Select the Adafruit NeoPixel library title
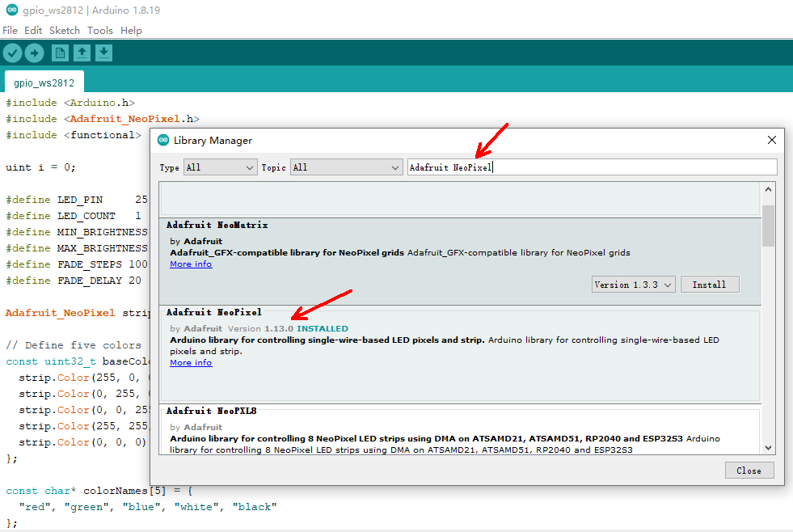This screenshot has width=793, height=532. (x=214, y=312)
